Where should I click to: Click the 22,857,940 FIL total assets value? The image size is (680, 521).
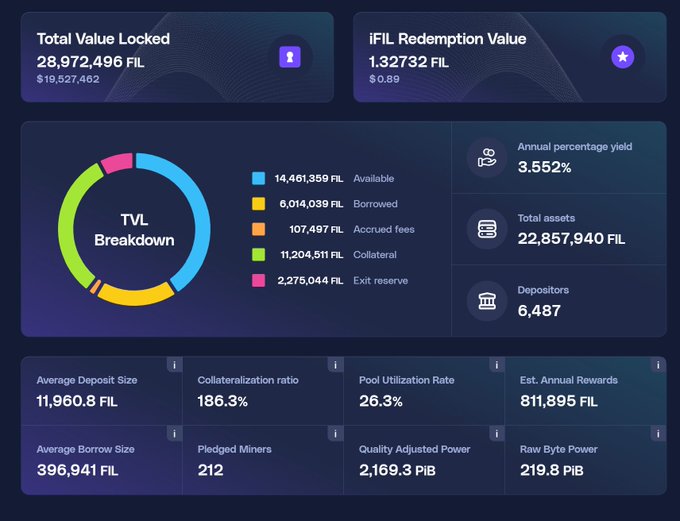pos(571,239)
